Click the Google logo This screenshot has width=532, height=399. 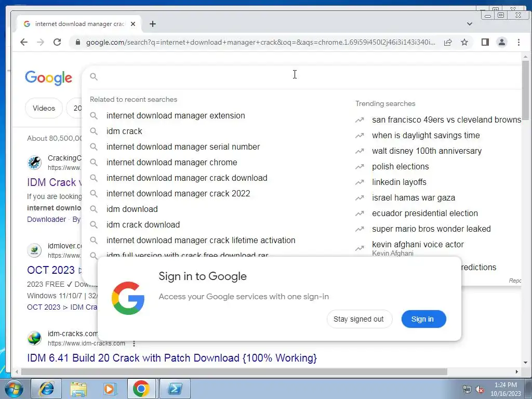[48, 78]
